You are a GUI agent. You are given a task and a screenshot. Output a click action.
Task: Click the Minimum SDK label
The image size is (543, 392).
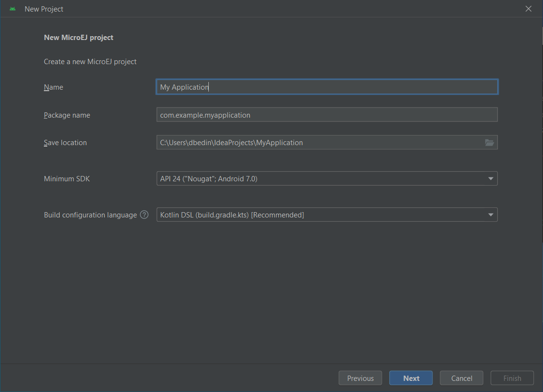pyautogui.click(x=67, y=179)
